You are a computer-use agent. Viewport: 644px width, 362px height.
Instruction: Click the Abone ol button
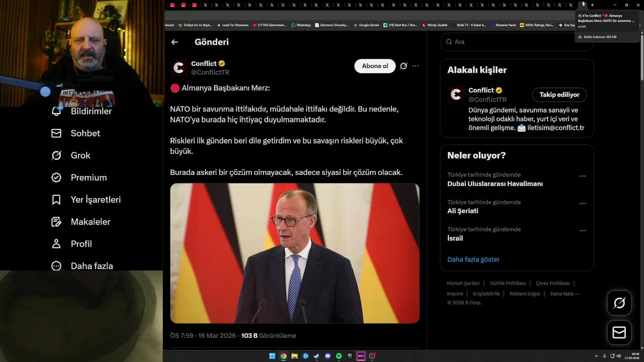375,66
